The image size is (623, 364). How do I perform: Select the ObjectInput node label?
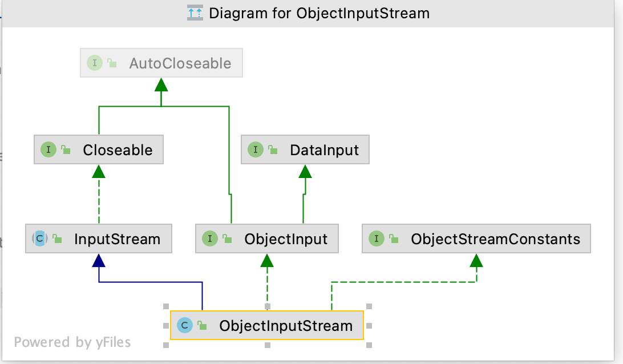[x=286, y=239]
